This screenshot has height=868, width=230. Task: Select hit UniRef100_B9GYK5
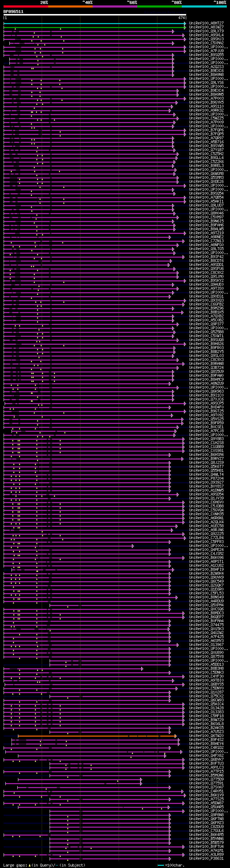click(x=206, y=103)
